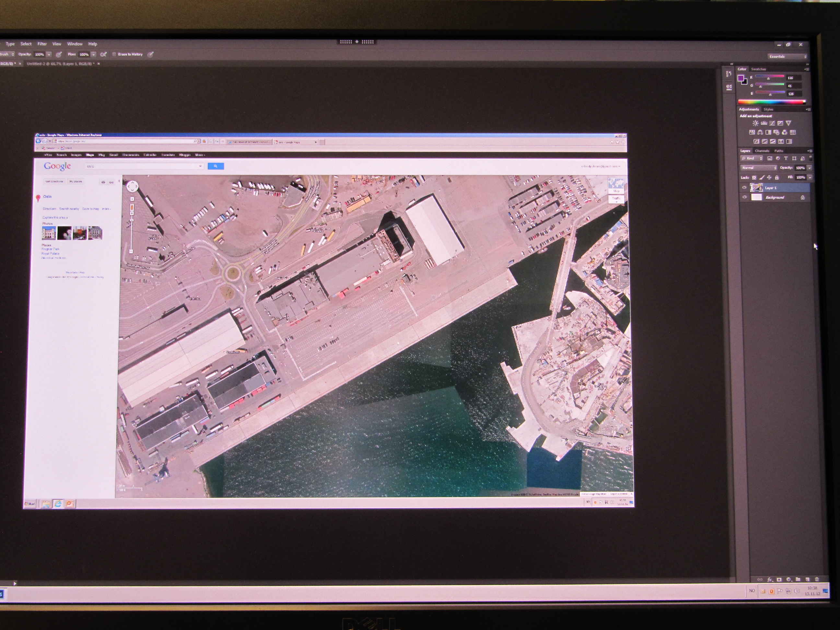Toggle filter for smart objects
The image size is (840, 630).
pos(802,159)
